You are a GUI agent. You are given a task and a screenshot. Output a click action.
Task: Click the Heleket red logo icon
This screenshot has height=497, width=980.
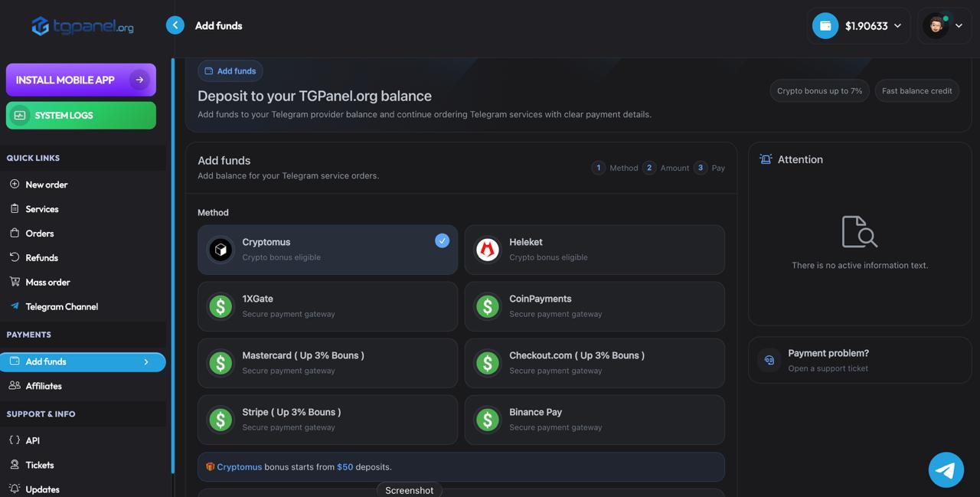point(488,250)
